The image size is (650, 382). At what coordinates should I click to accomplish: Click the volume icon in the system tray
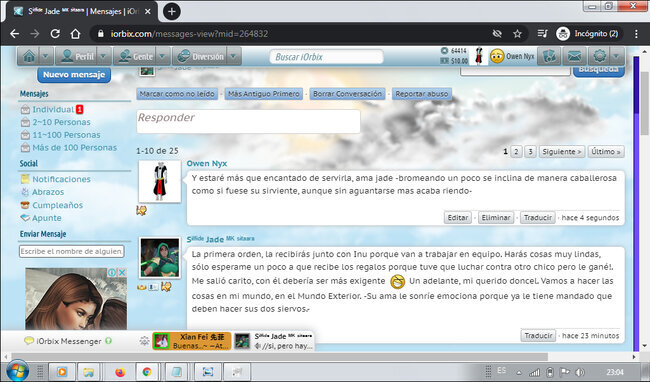click(x=580, y=372)
